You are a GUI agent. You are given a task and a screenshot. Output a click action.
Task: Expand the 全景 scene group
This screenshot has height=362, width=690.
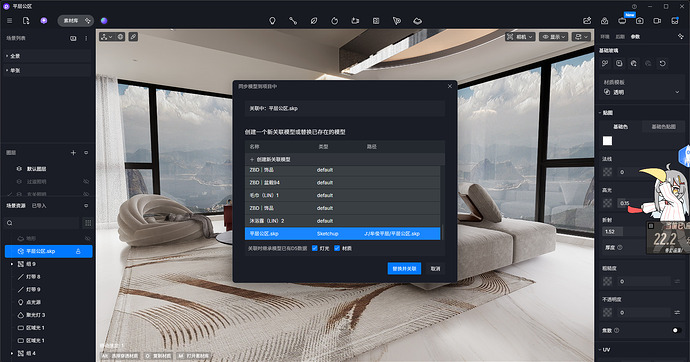click(7, 56)
